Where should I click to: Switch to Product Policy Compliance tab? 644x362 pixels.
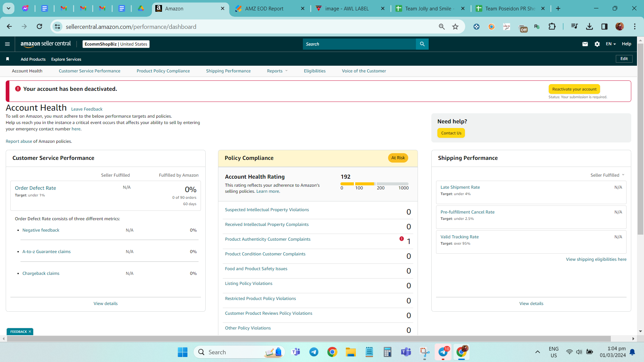[163, 71]
